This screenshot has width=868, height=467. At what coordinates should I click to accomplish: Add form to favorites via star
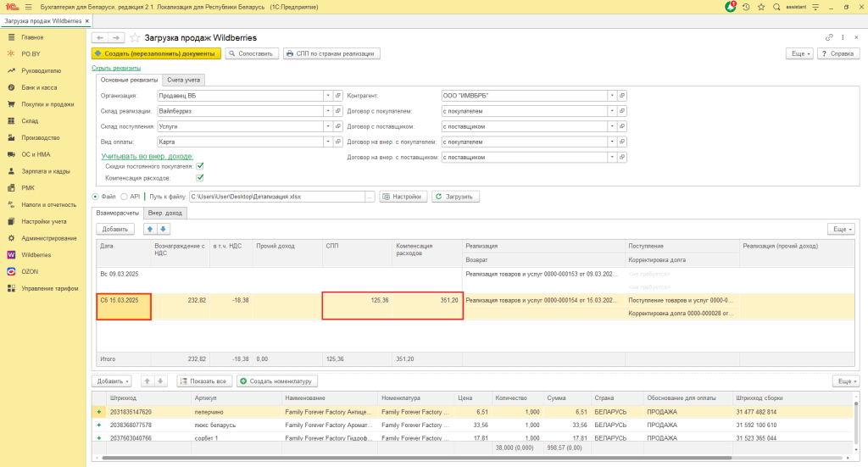point(135,37)
